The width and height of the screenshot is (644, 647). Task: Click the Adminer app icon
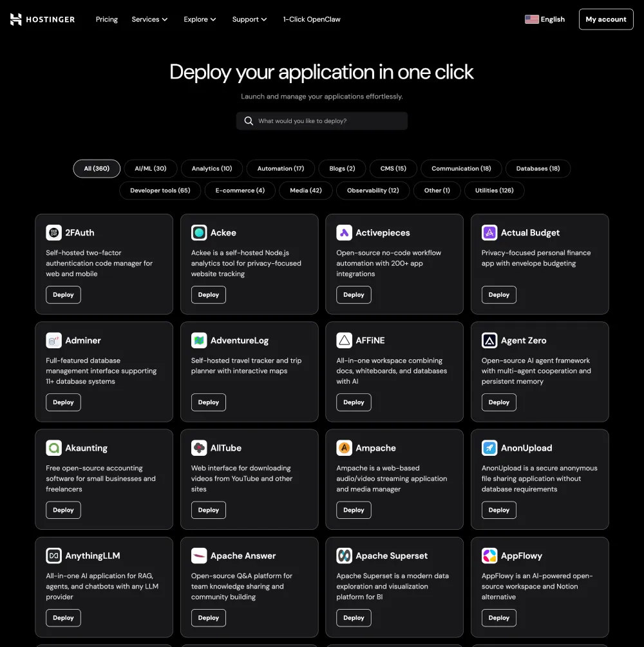(53, 341)
